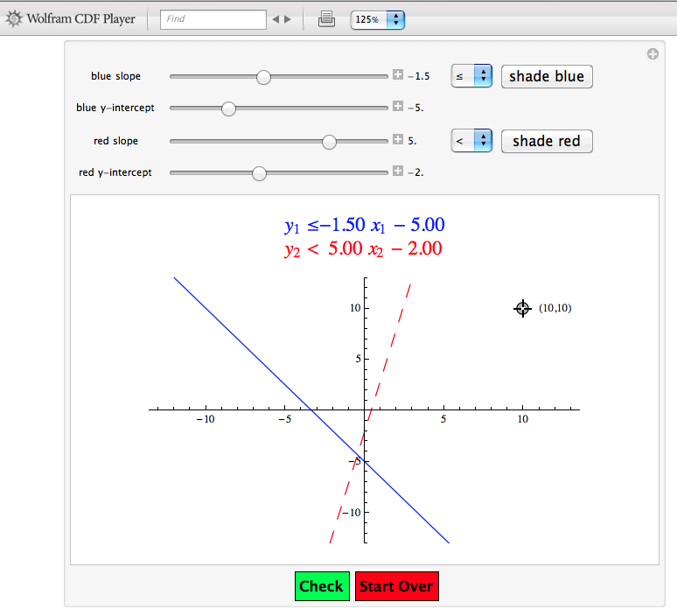Click the blue y-intercept slider knob
This screenshot has height=616, width=677.
point(228,108)
